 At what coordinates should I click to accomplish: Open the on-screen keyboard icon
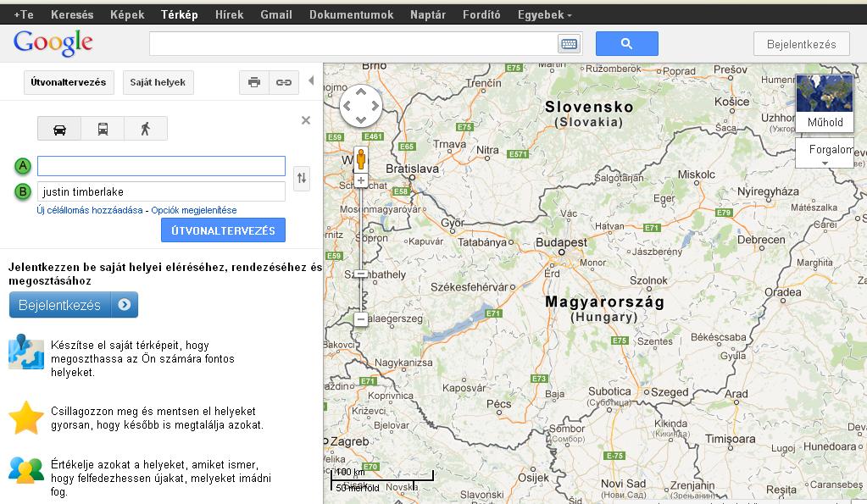click(x=569, y=44)
